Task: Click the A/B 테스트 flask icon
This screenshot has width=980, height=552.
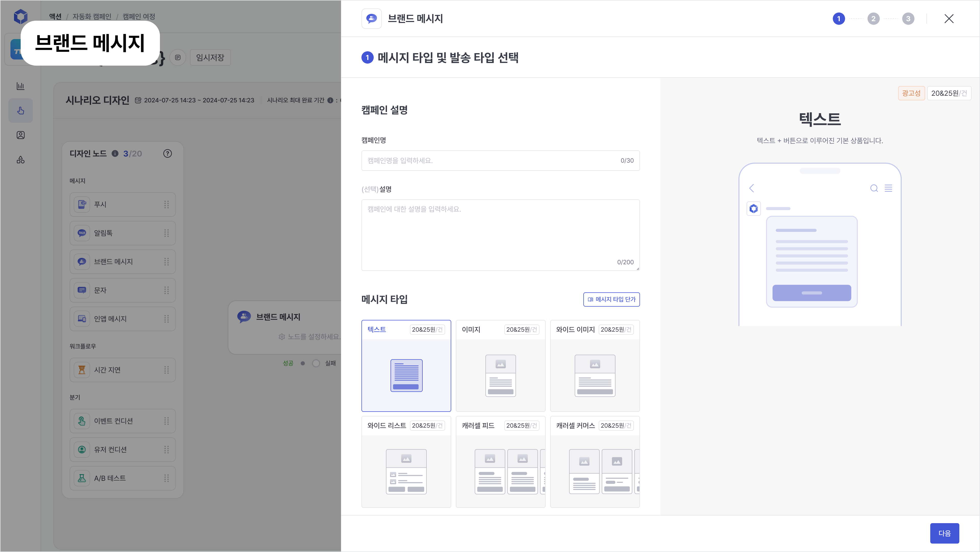Action: (x=82, y=478)
